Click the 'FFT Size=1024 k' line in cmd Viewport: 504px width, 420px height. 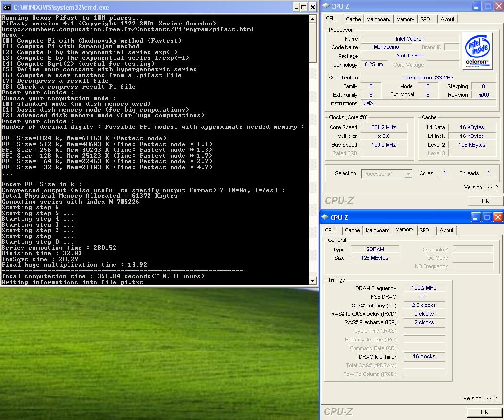84,138
